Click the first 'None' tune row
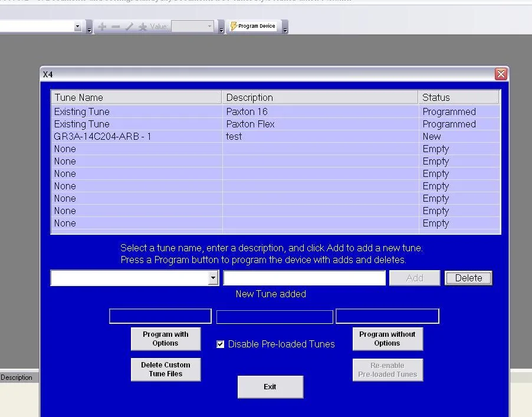Screen dimensions: 532x417 coord(275,149)
